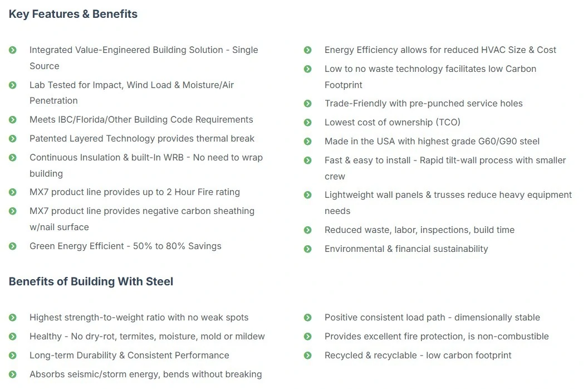Click bullet icon beside Energy Efficiency allows reduced HVAC
This screenshot has height=389, width=588.
[308, 50]
